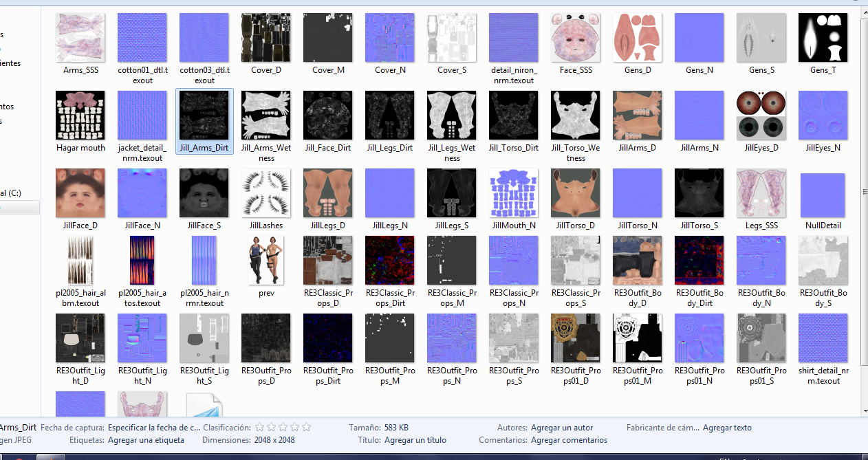Screen dimensions: 868x460
Task: Click the 'Especificar la fecha de c...' field
Action: point(154,428)
